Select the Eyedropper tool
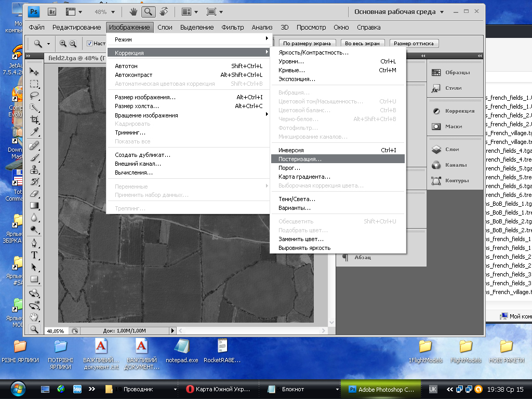 [35, 131]
